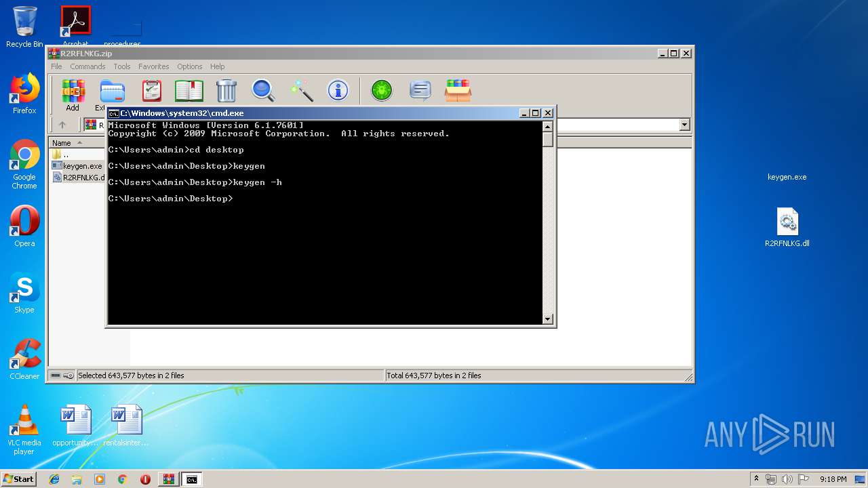This screenshot has width=868, height=488.
Task: Select the parent folder entry '..'
Action: tap(60, 155)
